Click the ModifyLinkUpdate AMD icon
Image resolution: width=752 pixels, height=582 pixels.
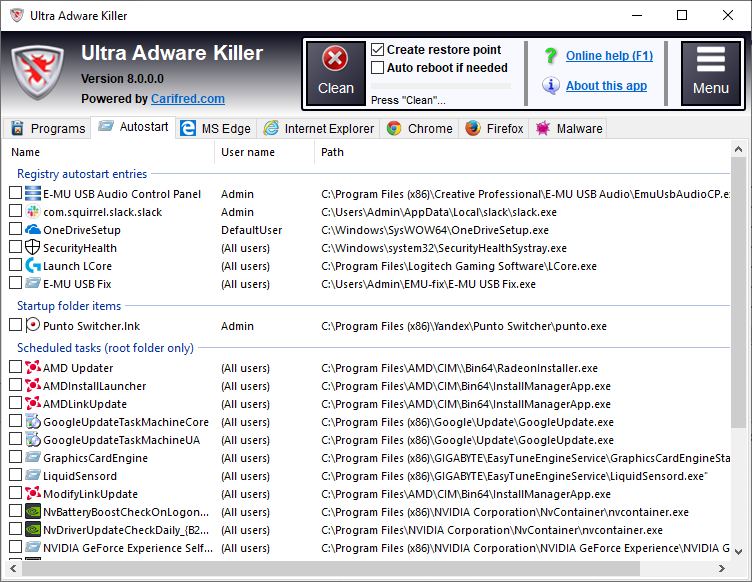point(33,493)
